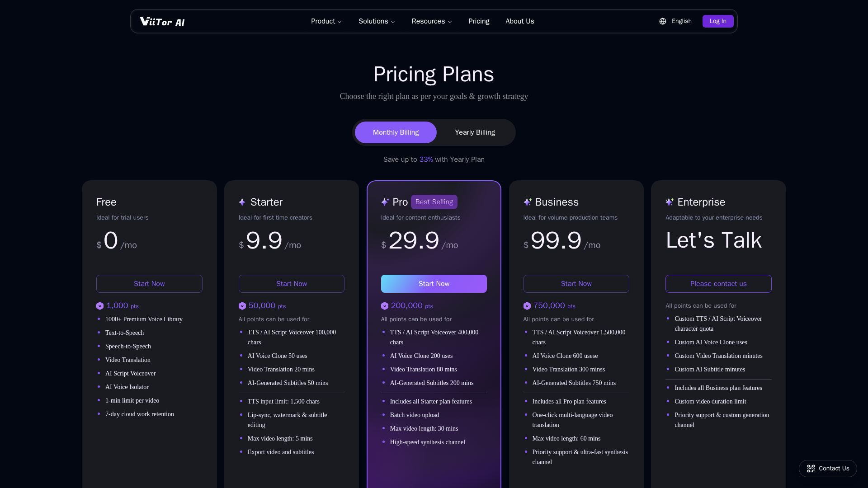Viewport: 868px width, 488px height.
Task: Open the Pricing nav item
Action: pyautogui.click(x=479, y=21)
